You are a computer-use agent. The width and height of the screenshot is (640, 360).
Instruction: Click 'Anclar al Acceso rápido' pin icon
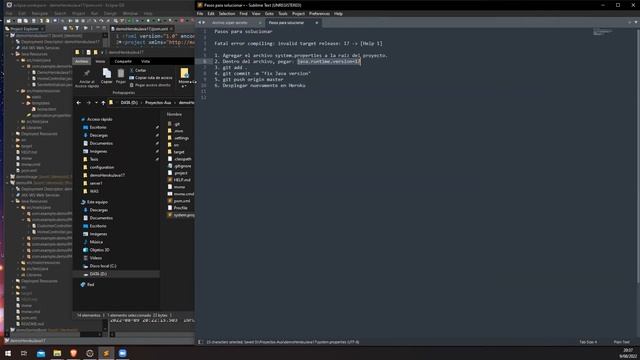pyautogui.click(x=87, y=74)
